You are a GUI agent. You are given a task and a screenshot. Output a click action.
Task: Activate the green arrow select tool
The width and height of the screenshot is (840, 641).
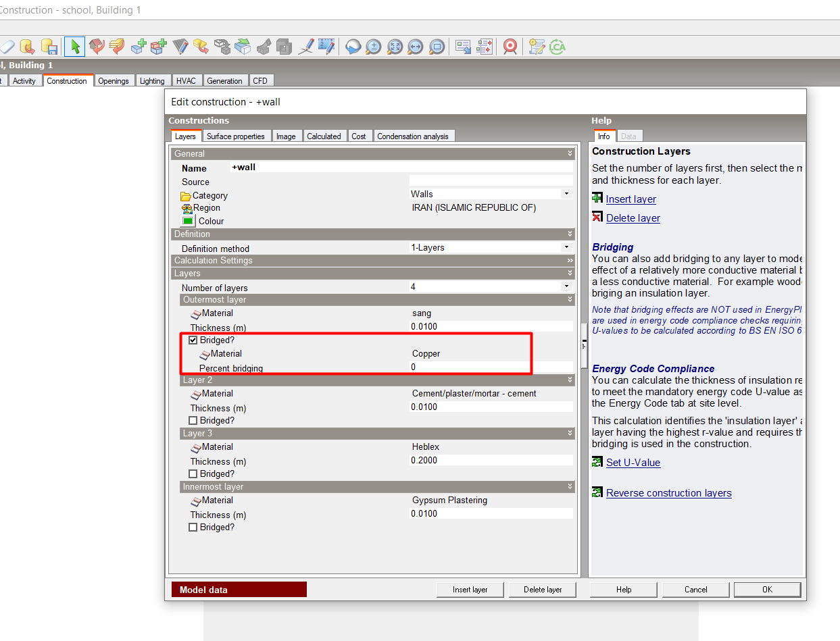pyautogui.click(x=75, y=47)
